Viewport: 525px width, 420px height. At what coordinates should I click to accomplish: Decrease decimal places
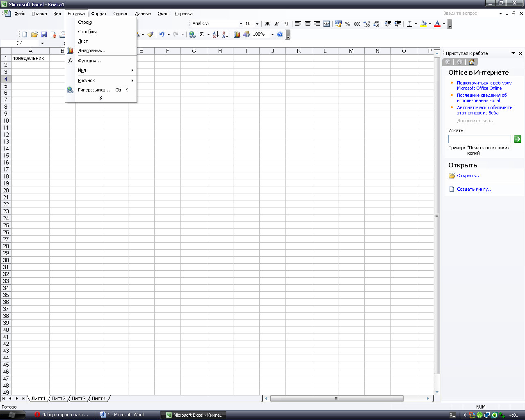[376, 24]
